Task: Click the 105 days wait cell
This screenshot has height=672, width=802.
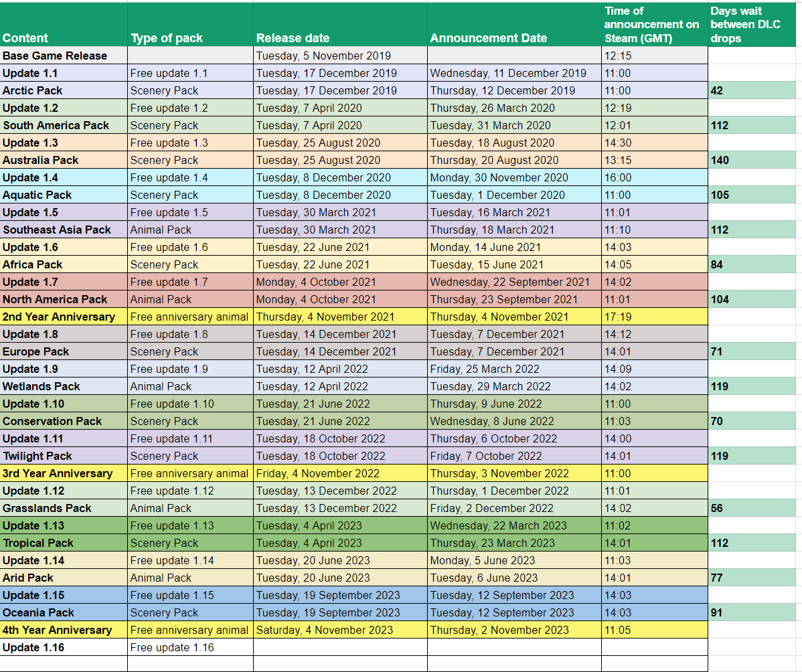Action: click(x=752, y=195)
